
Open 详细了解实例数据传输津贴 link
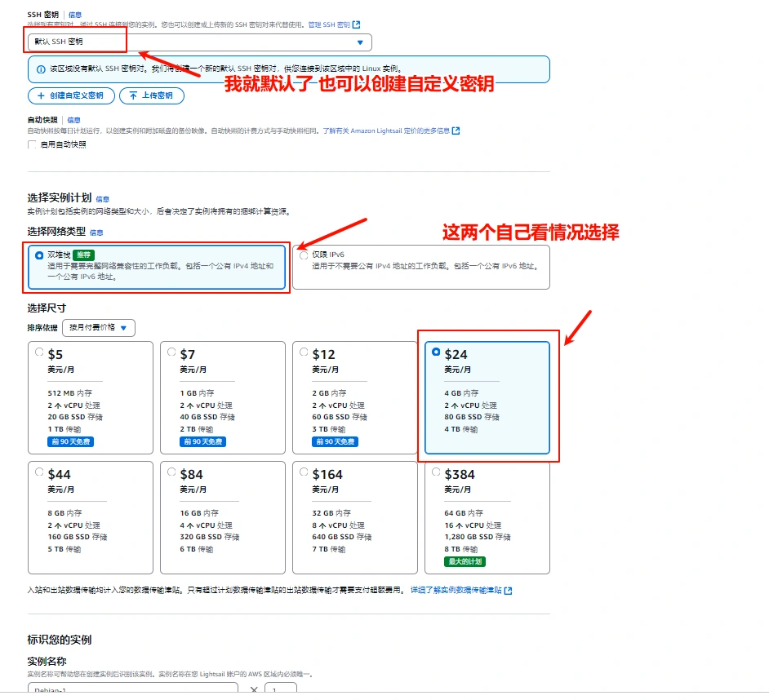(x=455, y=591)
